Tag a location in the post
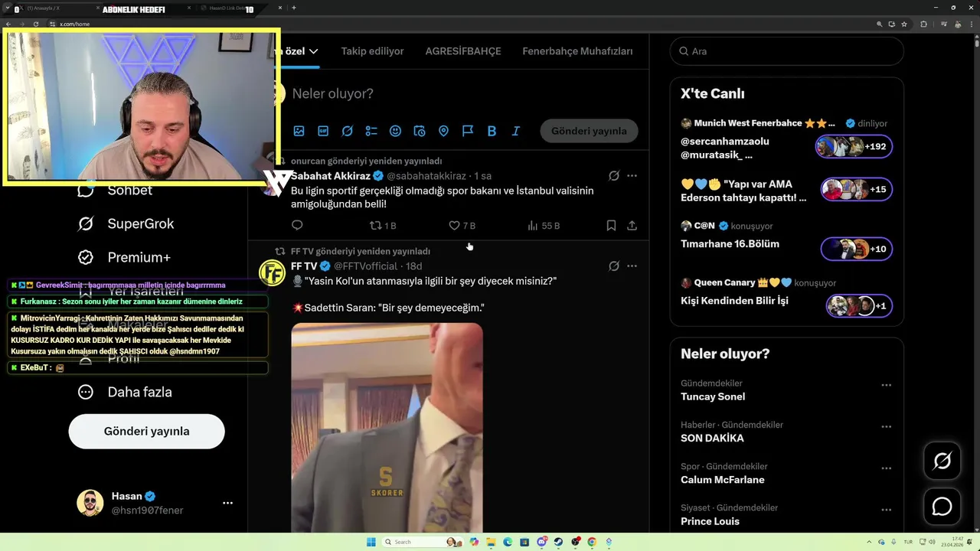 443,131
